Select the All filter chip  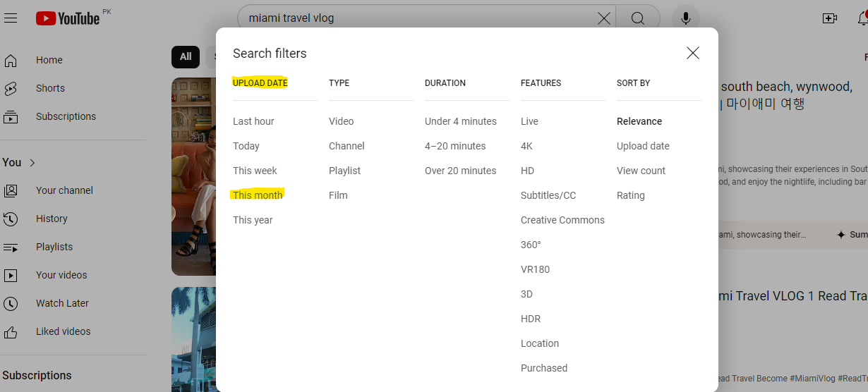pyautogui.click(x=186, y=56)
